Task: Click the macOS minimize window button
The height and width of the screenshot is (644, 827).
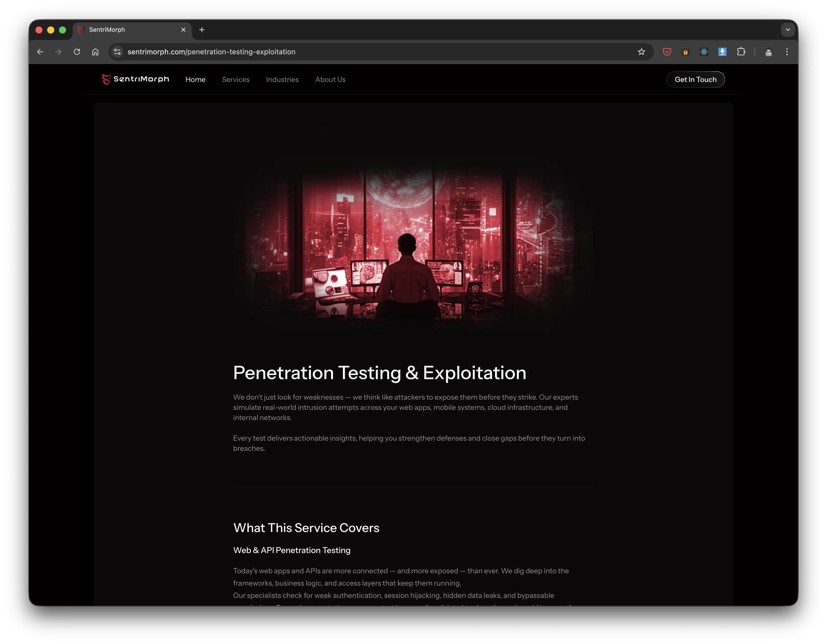Action: (x=51, y=29)
